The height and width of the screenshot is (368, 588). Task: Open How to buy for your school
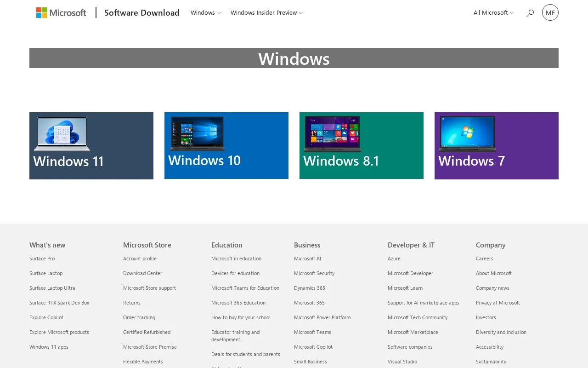[241, 317]
